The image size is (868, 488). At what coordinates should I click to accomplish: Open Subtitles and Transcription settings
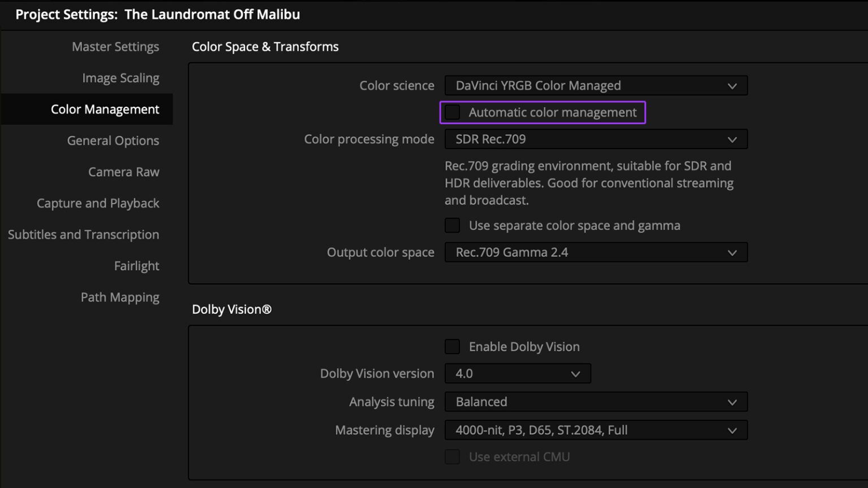pos(83,234)
